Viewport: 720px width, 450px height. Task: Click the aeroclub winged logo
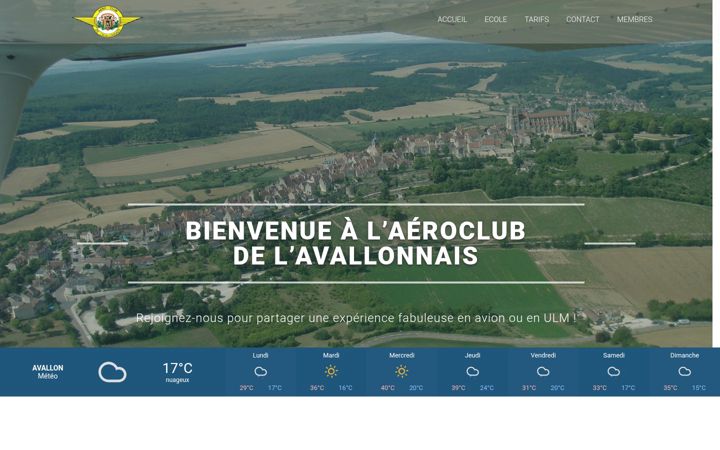click(107, 21)
